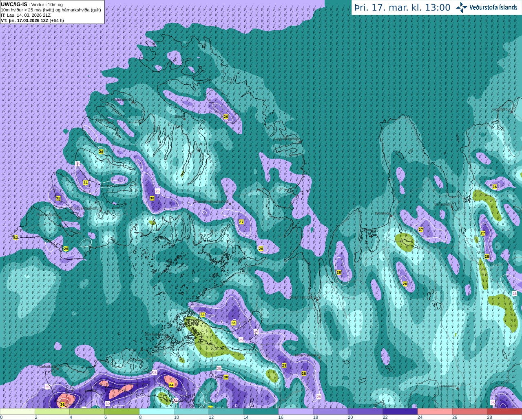This screenshot has height=420, width=522.
Task: Click the '10m hviður > 25 m/s' description line
Action: coord(51,10)
